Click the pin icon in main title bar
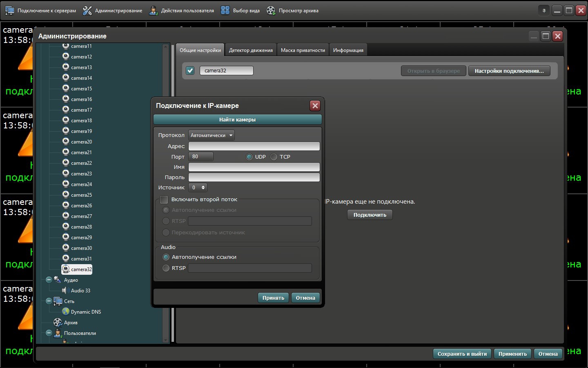The width and height of the screenshot is (588, 368). point(544,11)
